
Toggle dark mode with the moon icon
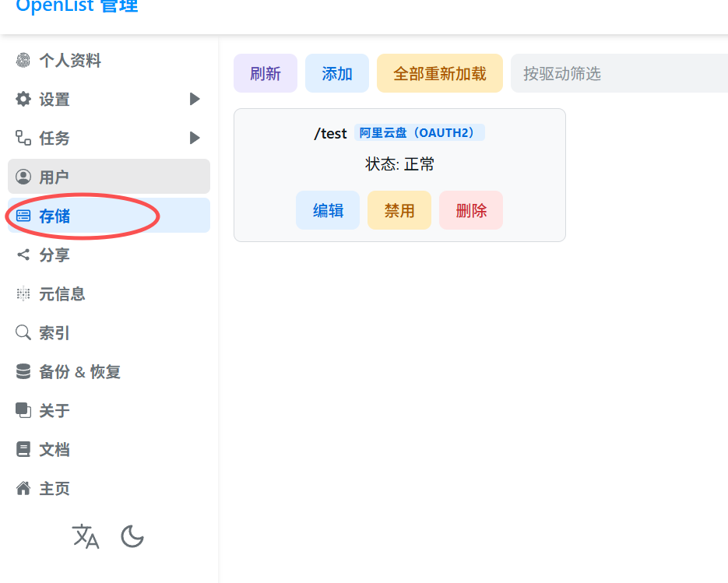point(132,536)
